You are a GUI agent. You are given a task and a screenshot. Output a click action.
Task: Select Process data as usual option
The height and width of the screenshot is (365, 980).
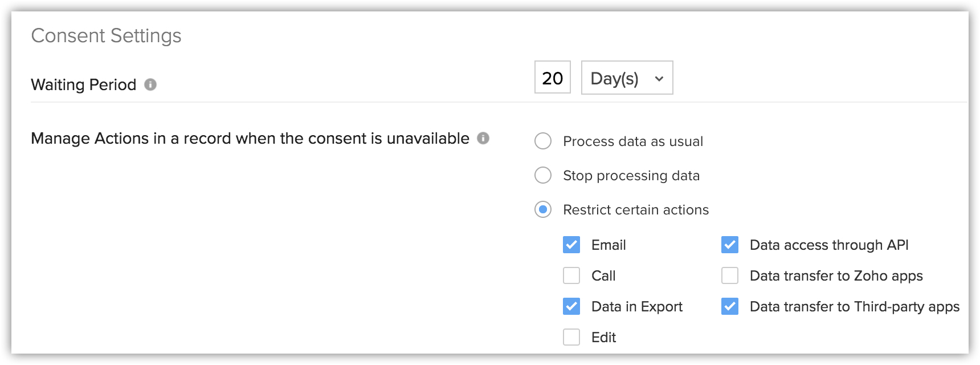tap(543, 141)
